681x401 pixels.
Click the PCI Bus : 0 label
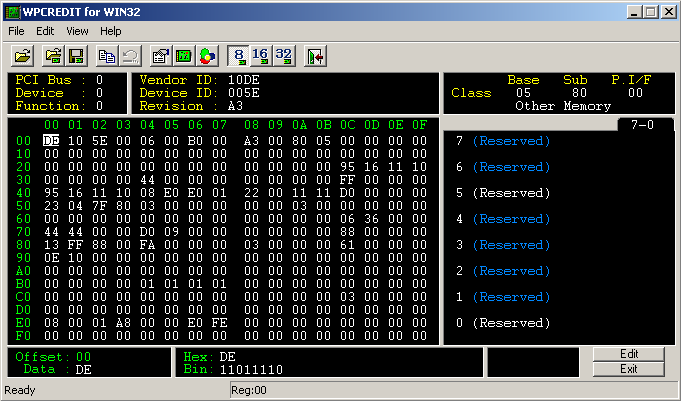point(59,80)
